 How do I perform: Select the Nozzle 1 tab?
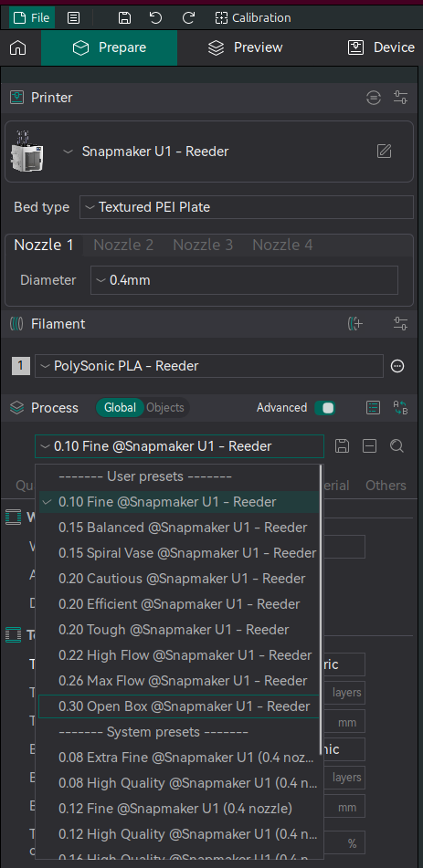pos(44,245)
